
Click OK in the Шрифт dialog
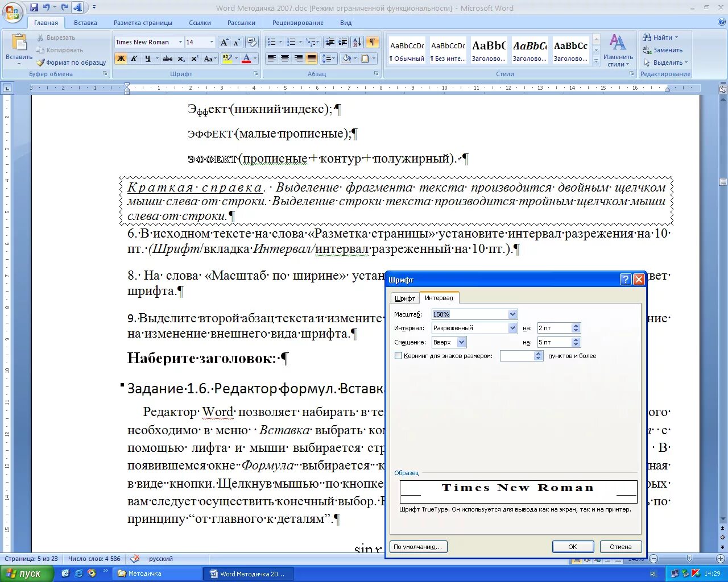click(x=573, y=547)
